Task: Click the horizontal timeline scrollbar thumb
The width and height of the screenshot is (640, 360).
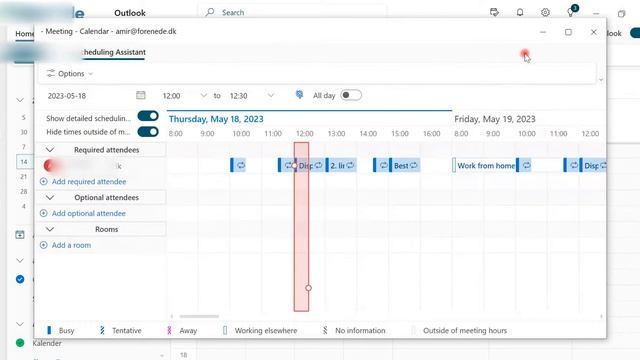Action: tap(199, 316)
